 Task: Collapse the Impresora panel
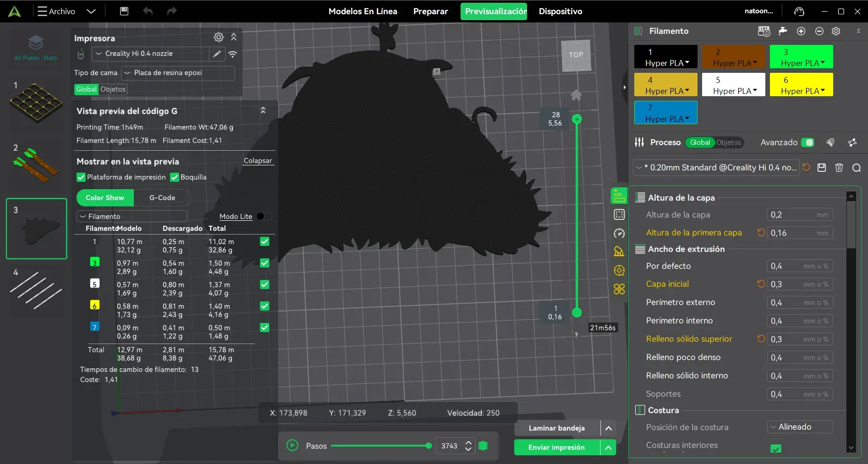pyautogui.click(x=234, y=37)
